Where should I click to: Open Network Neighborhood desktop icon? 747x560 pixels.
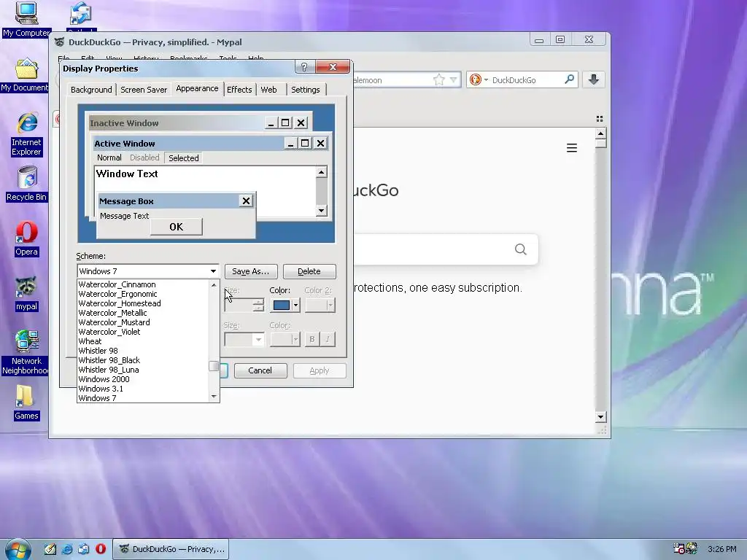[26, 352]
